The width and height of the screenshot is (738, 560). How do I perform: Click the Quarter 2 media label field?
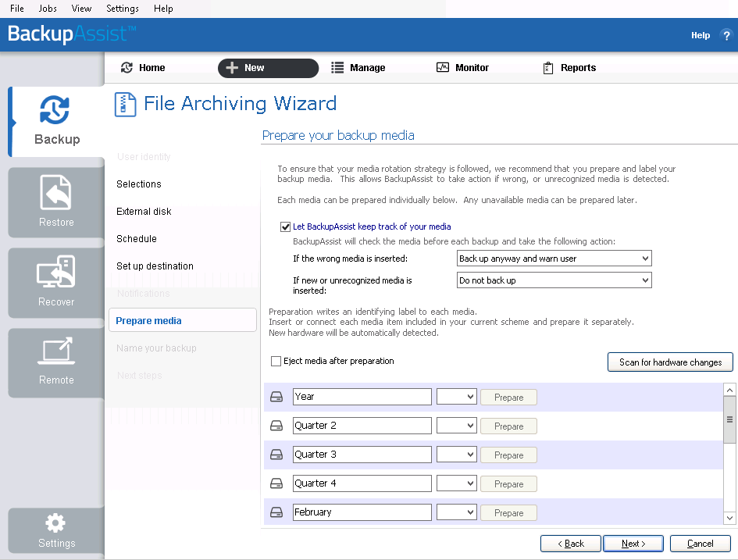click(x=362, y=426)
